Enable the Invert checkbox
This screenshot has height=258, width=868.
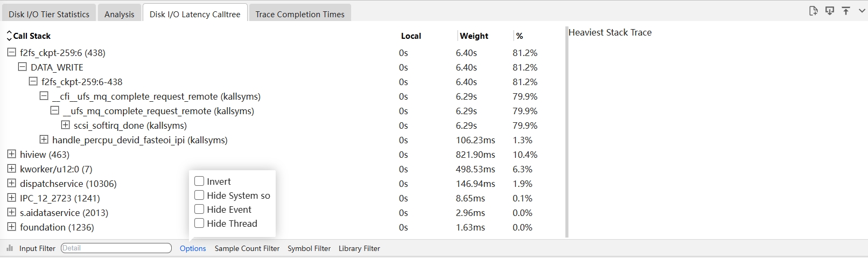coord(199,182)
